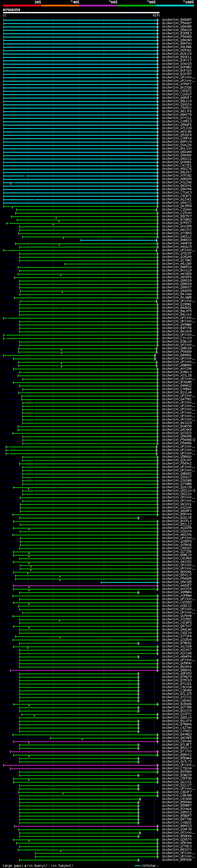Click the UniRef100_B5PSH9 label
The width and height of the screenshot is (197, 868).
[177, 860]
